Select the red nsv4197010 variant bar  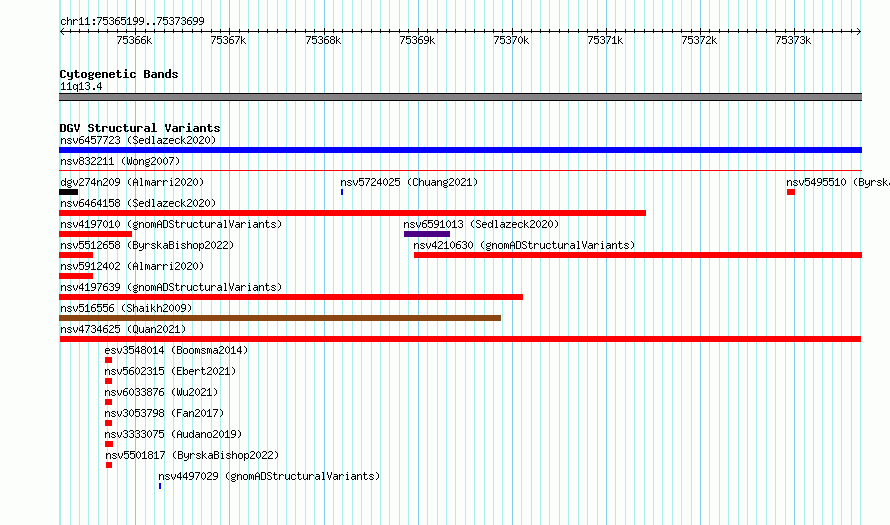coord(95,234)
